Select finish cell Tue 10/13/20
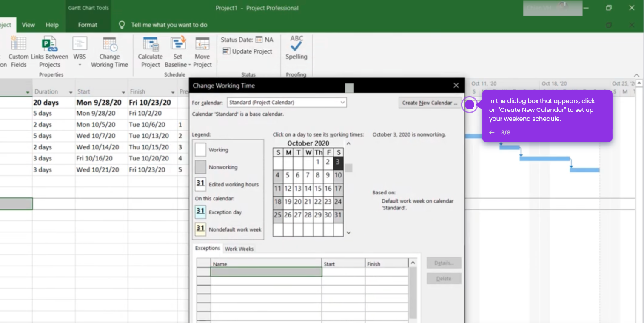The height and width of the screenshot is (323, 644). (152, 136)
